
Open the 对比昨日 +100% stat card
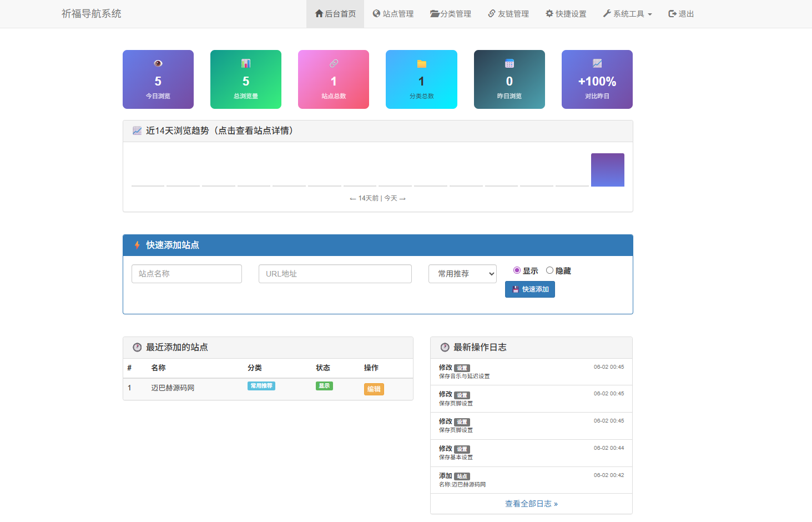point(597,79)
